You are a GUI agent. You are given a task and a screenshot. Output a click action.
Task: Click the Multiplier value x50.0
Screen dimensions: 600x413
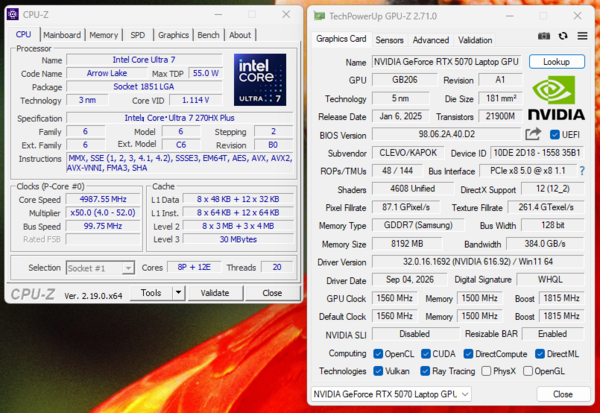point(103,212)
